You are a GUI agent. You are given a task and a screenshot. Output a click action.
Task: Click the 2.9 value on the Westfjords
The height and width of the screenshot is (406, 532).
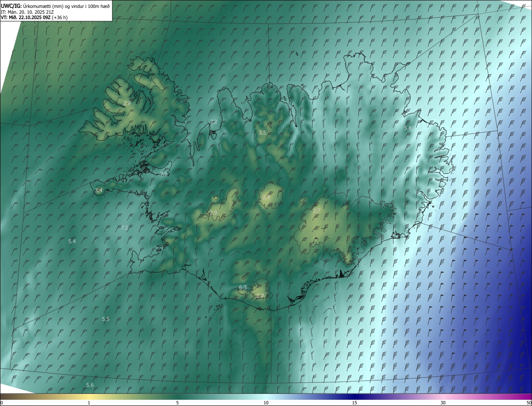coord(127,103)
